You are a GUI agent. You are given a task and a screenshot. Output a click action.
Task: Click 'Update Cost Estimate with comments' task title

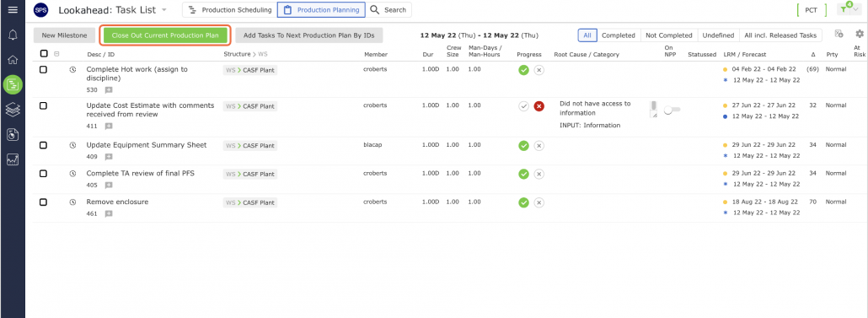150,110
